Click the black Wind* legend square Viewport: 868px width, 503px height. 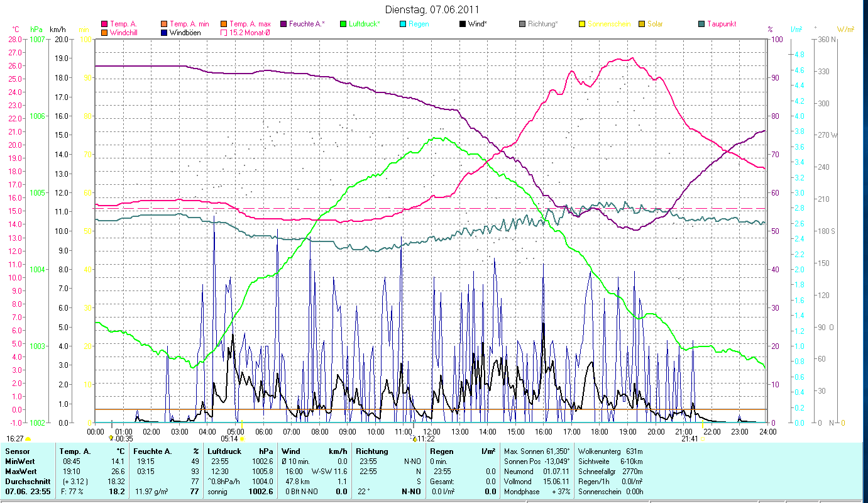[x=463, y=24]
